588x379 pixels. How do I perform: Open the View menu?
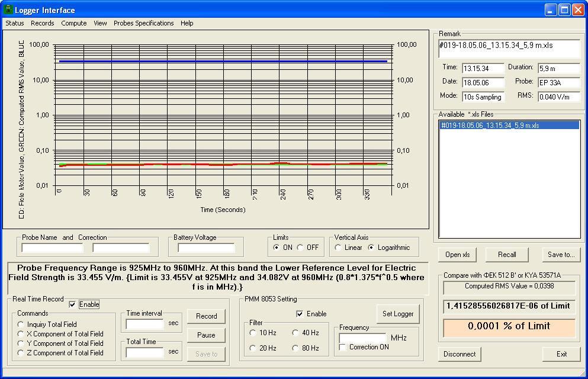click(100, 23)
